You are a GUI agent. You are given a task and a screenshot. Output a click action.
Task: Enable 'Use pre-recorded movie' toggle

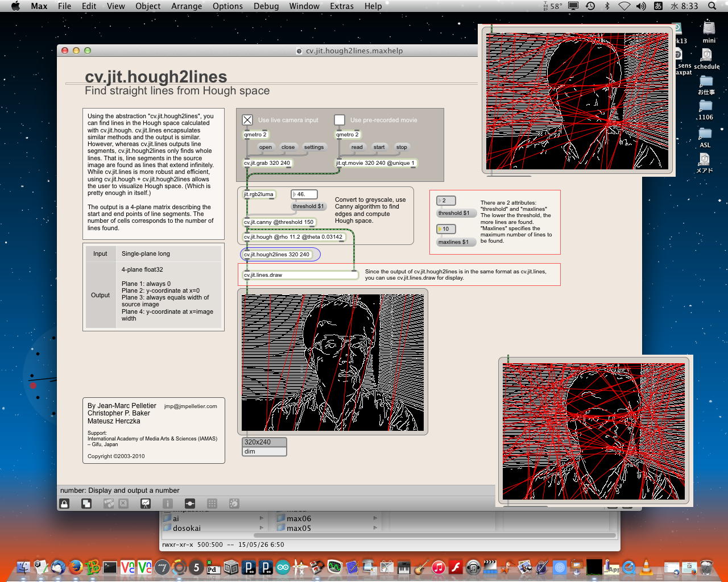pyautogui.click(x=340, y=120)
